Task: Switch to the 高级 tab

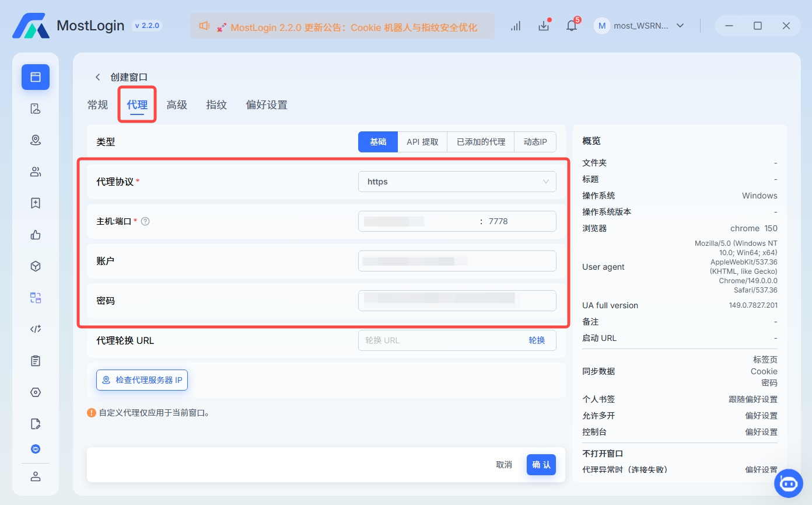Action: (x=177, y=105)
